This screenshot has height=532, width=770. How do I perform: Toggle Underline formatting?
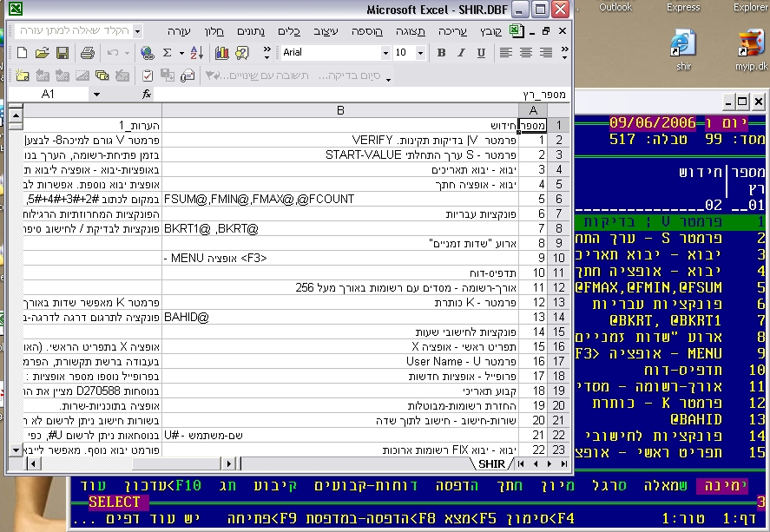(x=480, y=53)
